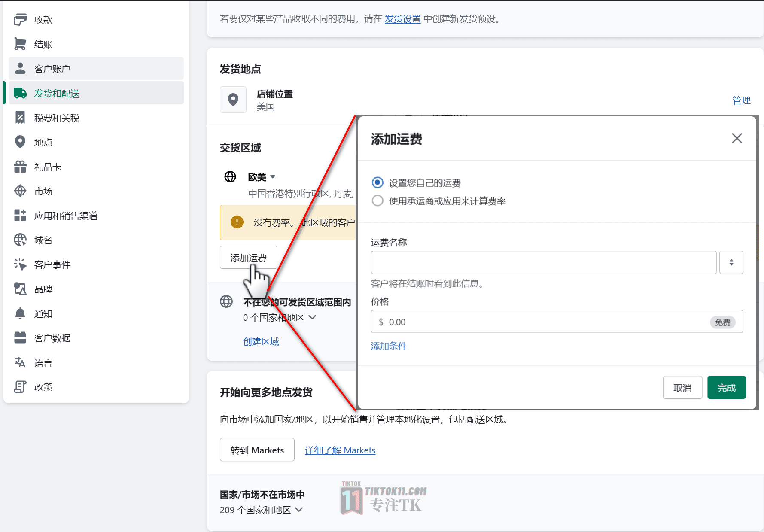This screenshot has height=532, width=764.
Task: Open 客户事件 settings page
Action: [x=96, y=264]
